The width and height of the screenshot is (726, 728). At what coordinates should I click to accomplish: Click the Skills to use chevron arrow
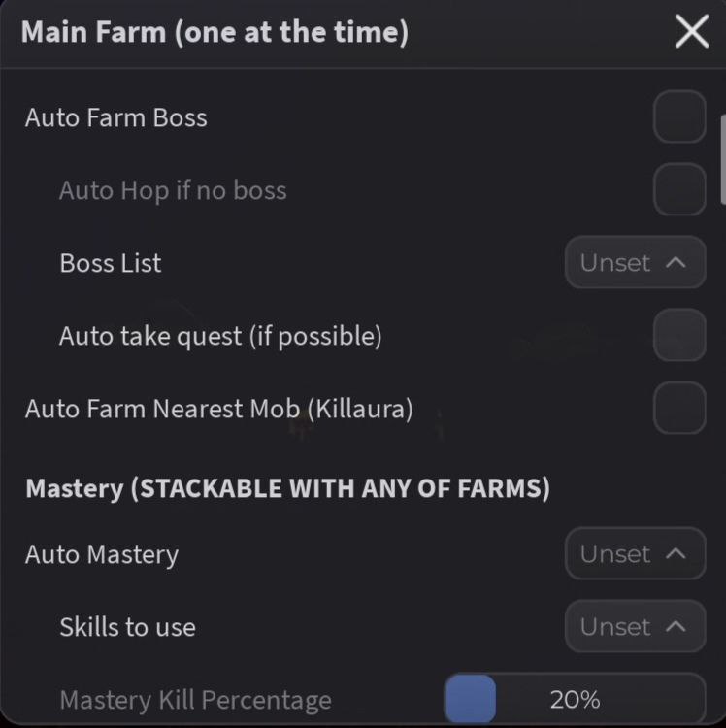click(676, 627)
